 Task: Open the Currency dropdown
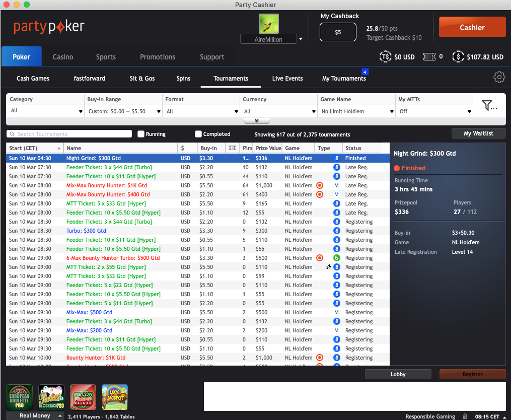[x=279, y=111]
